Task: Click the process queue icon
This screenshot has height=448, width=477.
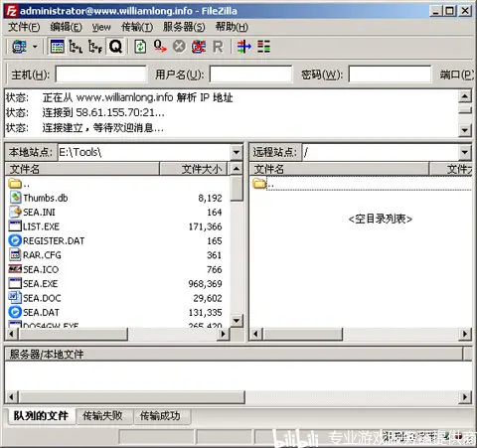Action: tap(160, 47)
